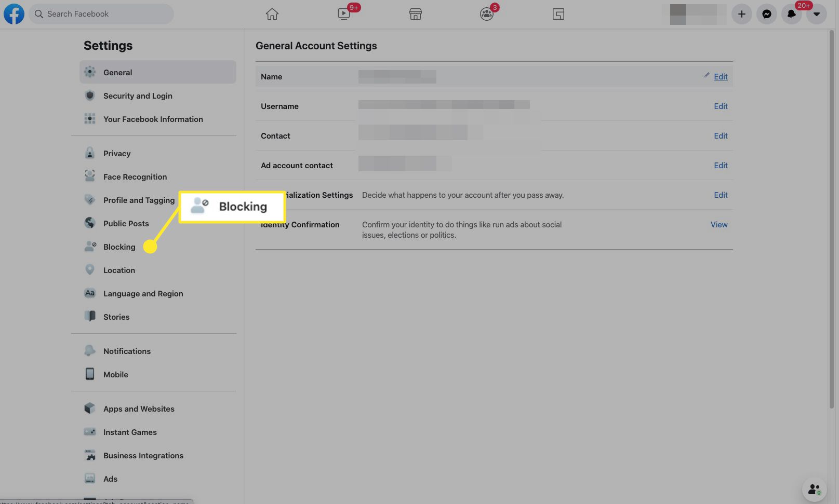This screenshot has height=504, width=839.
Task: Open the Marketplace icon
Action: point(416,14)
